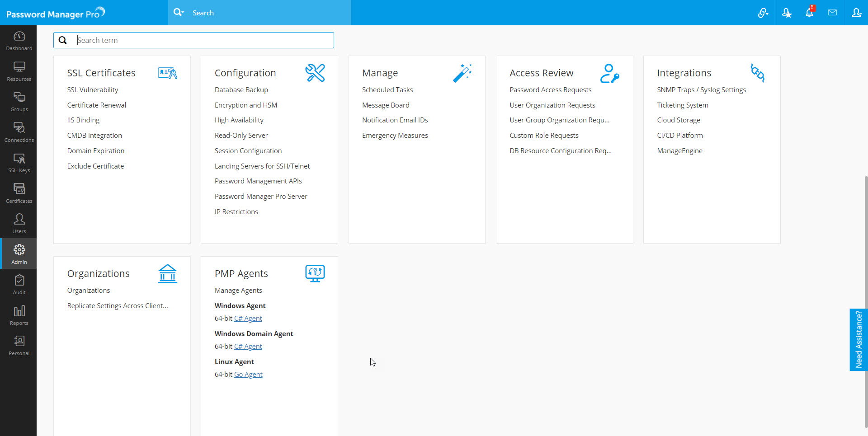Open Scheduled Tasks
Viewport: 868px width, 436px height.
point(387,90)
